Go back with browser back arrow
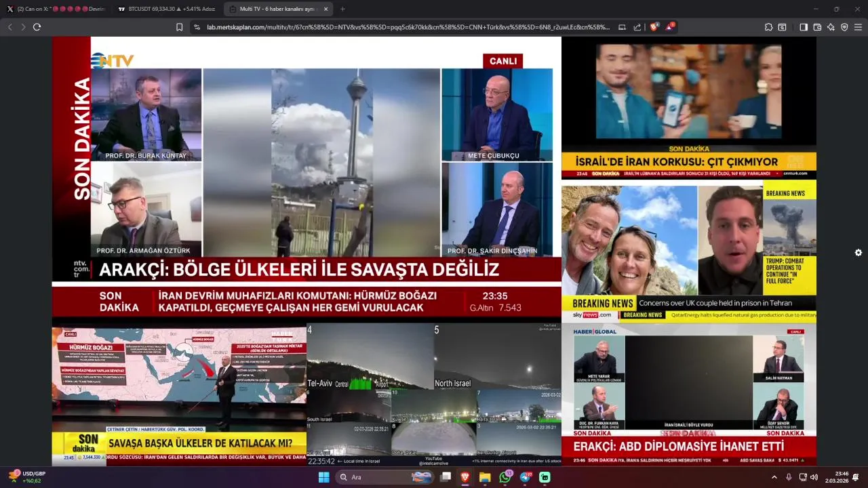This screenshot has height=488, width=868. [x=9, y=27]
